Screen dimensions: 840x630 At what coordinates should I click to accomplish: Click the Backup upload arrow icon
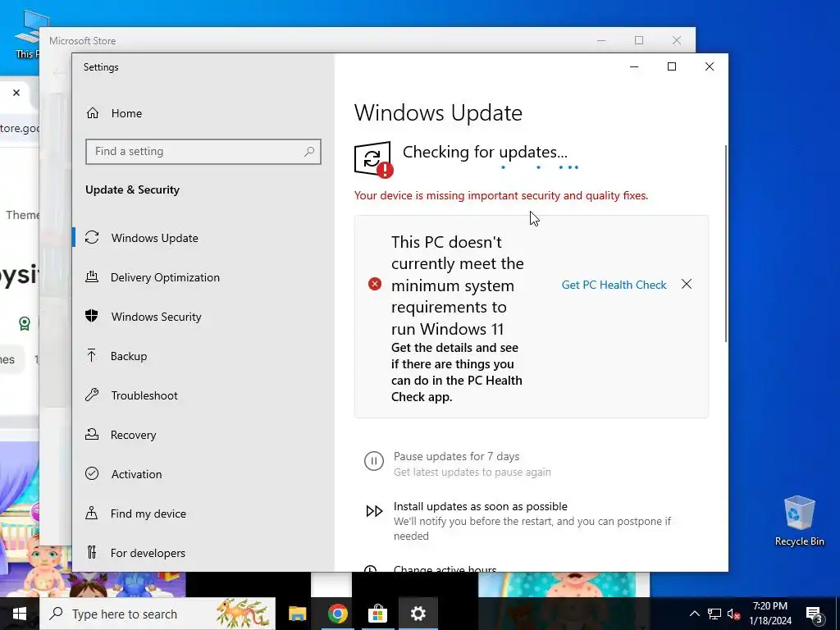tap(92, 356)
